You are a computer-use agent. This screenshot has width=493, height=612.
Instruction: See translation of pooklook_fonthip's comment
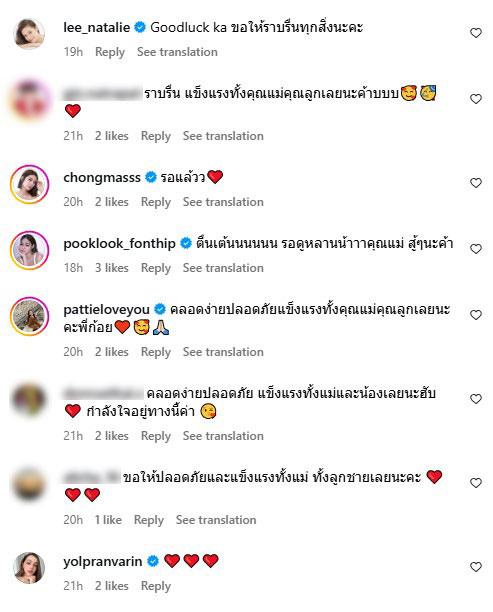tap(223, 268)
